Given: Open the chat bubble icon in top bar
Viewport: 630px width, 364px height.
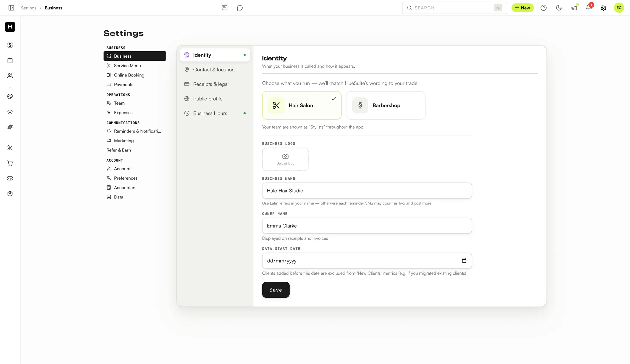Looking at the screenshot, I should (x=240, y=8).
